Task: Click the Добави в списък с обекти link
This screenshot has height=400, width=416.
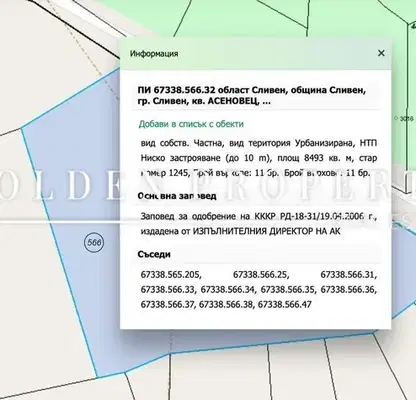Action: point(191,124)
